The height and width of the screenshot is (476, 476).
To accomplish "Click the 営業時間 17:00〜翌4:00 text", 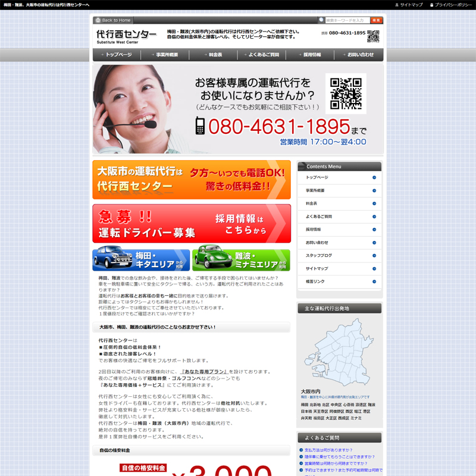I will [323, 142].
